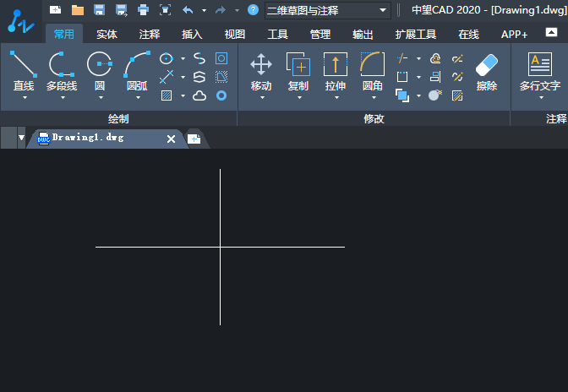Expand the Ellipse dropdown arrow

[183, 58]
